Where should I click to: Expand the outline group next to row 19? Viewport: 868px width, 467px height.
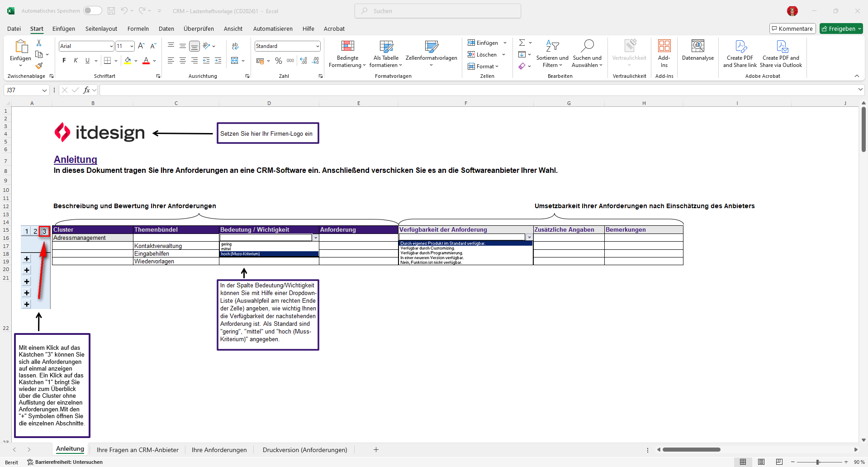coord(27,259)
